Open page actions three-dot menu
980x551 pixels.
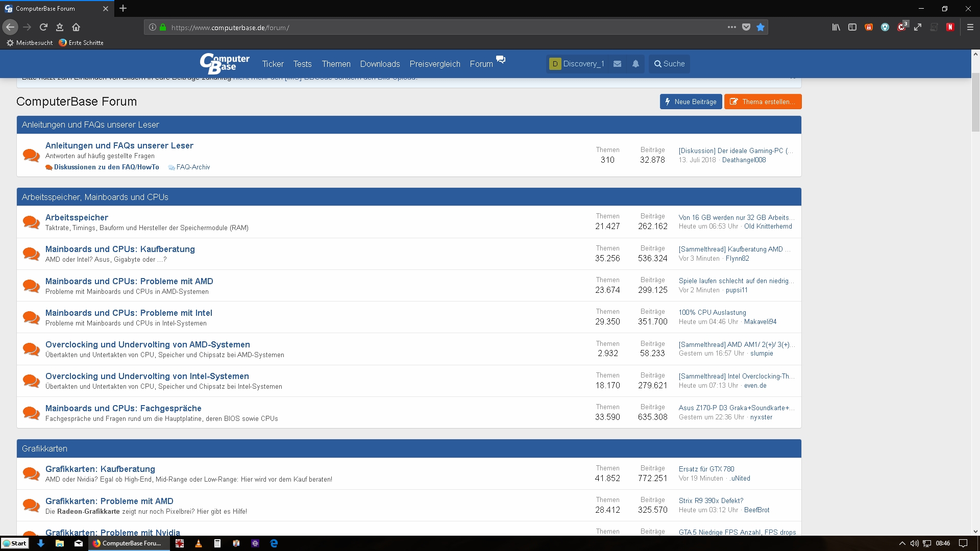click(731, 27)
